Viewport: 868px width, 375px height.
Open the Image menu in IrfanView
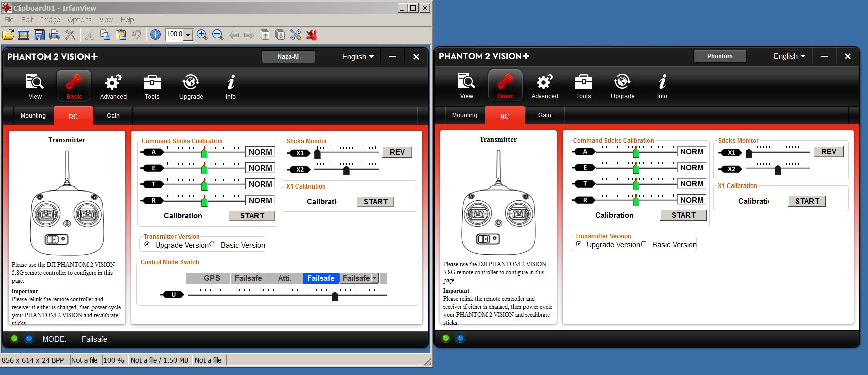point(50,20)
